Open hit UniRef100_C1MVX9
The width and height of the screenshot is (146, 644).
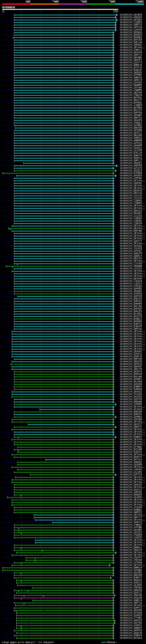pos(131,30)
